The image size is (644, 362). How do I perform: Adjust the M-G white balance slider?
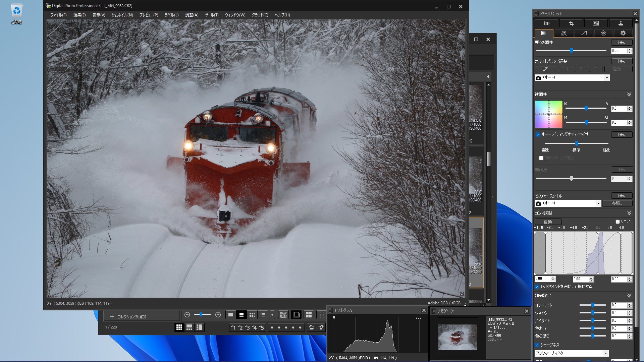click(x=586, y=122)
